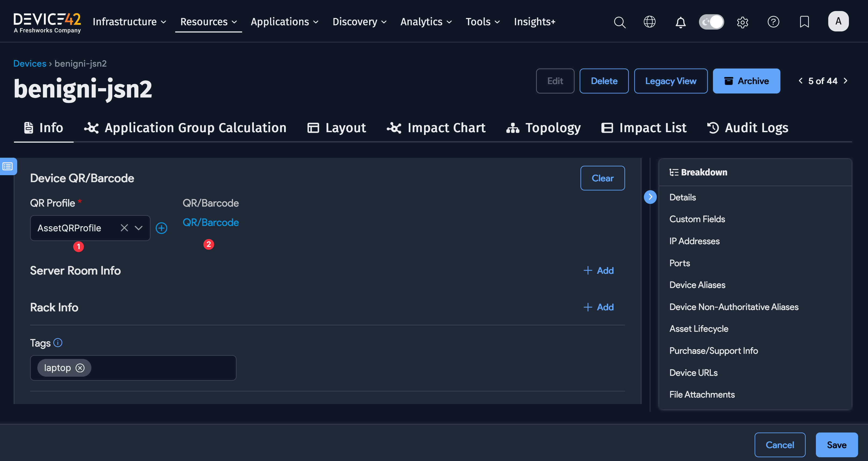Collapse the Breakdown panel chevron
The height and width of the screenshot is (461, 868).
point(650,197)
